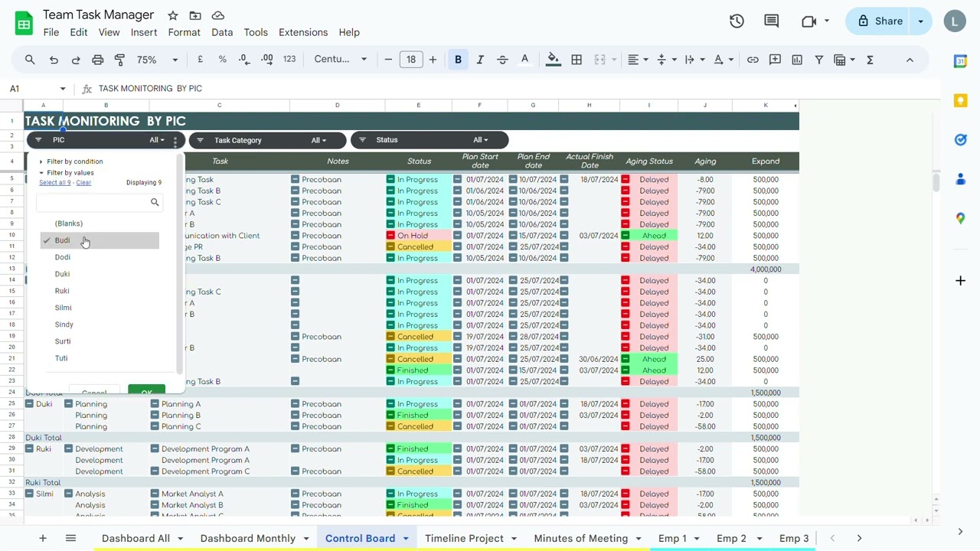Open more number formats (123)
Image resolution: width=980 pixels, height=551 pixels.
point(289,60)
